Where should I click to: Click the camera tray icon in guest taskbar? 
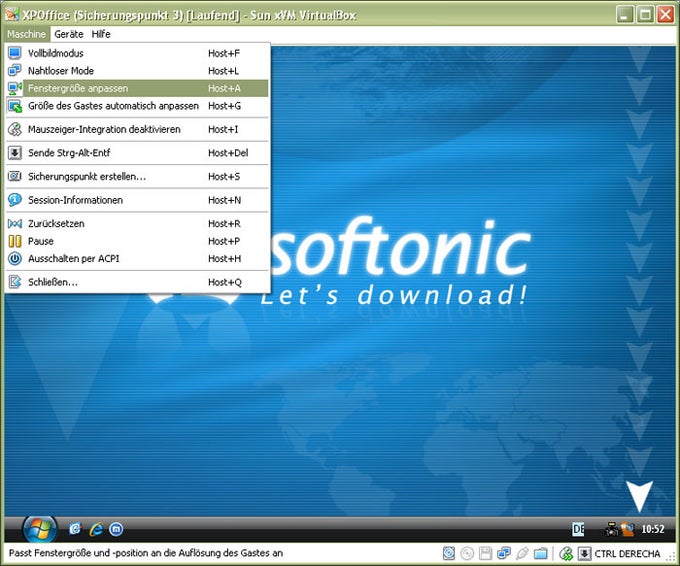click(x=612, y=529)
